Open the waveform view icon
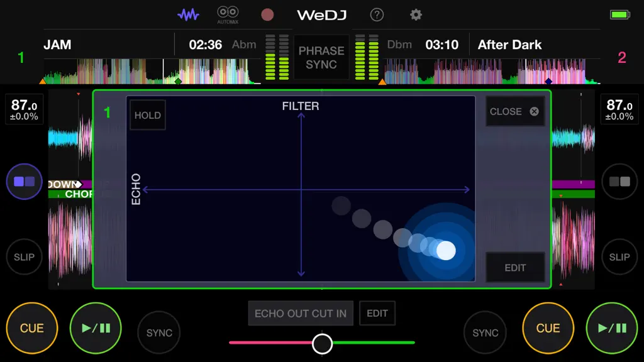The image size is (644, 362). [x=188, y=15]
